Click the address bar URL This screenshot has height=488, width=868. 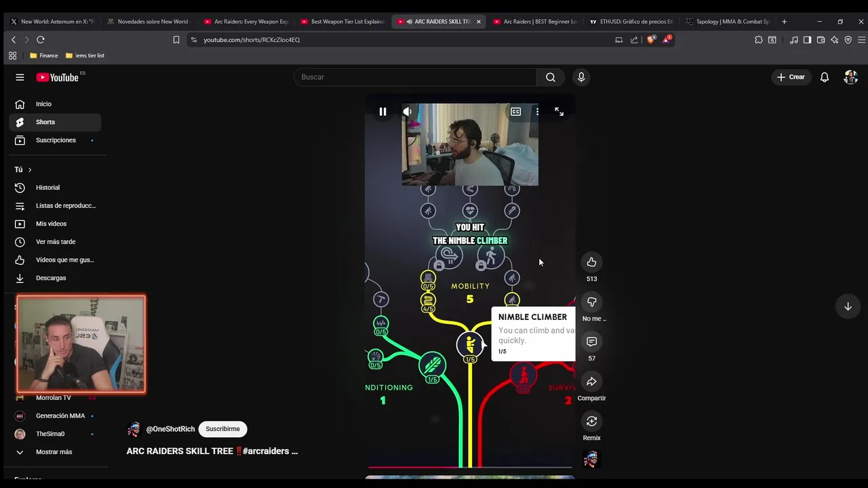coord(252,40)
